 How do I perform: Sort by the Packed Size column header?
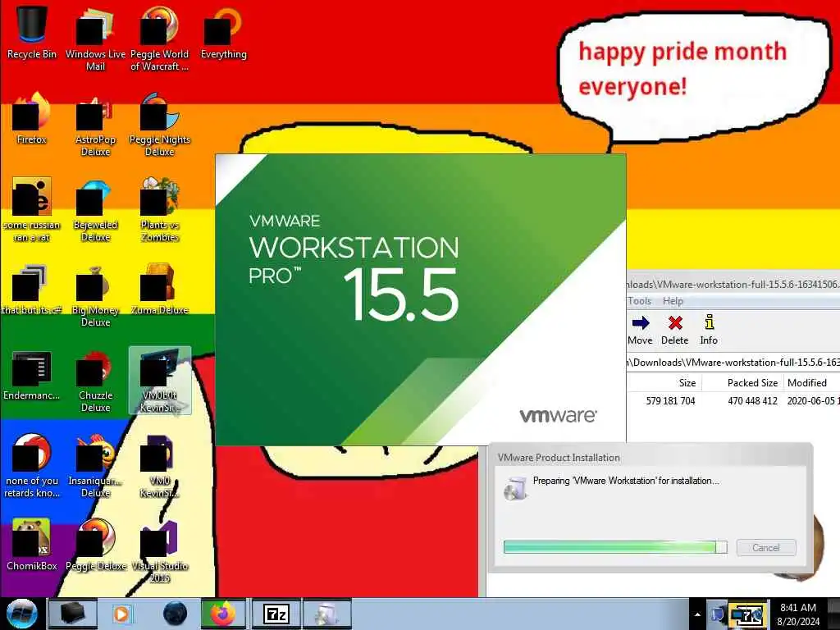[742, 383]
